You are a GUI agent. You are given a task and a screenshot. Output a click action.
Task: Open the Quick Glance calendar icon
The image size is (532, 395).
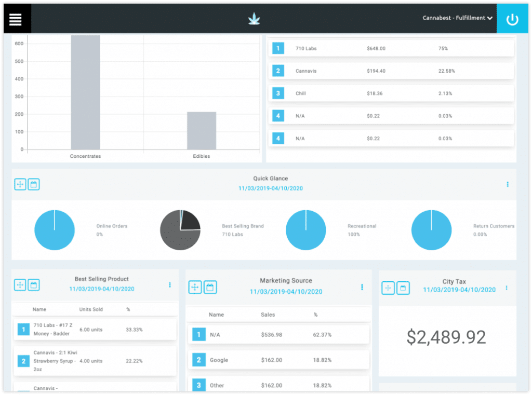click(x=34, y=184)
